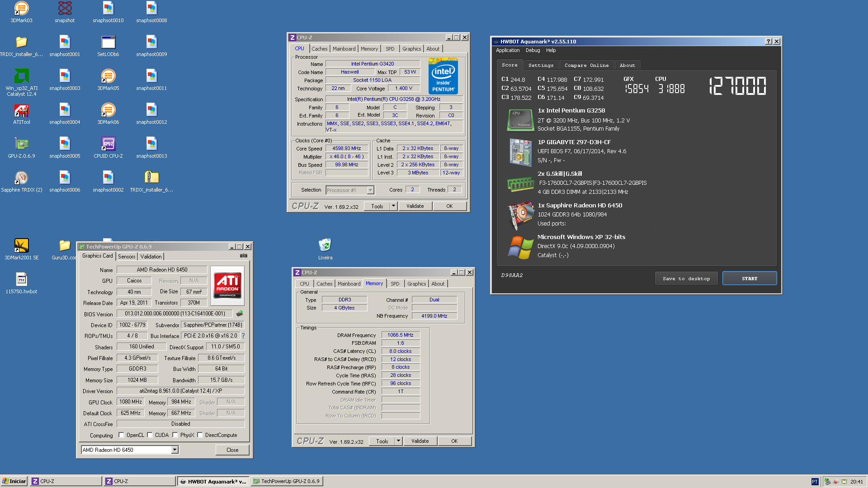Open the Settings tab in Aquamark
This screenshot has width=868, height=488.
541,66
